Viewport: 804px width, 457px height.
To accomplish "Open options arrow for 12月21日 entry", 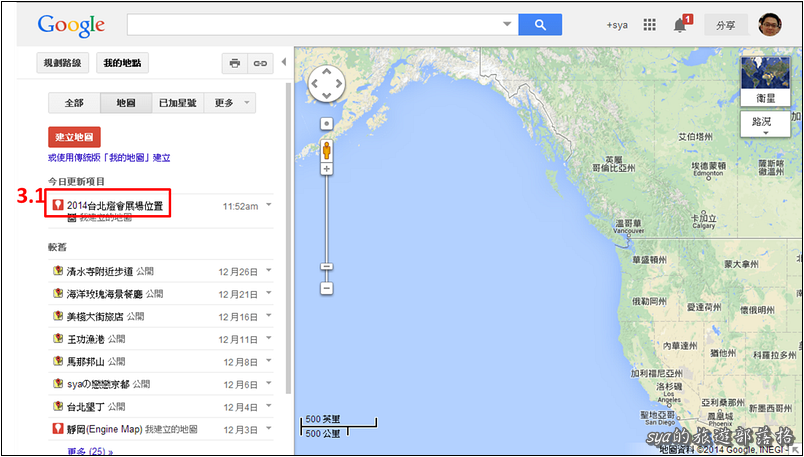I will click(x=269, y=293).
